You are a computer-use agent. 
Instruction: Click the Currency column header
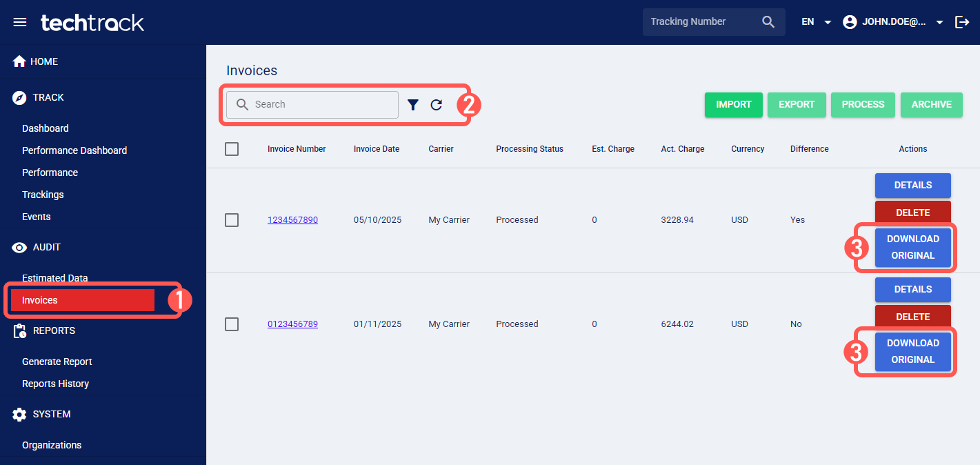coord(748,149)
